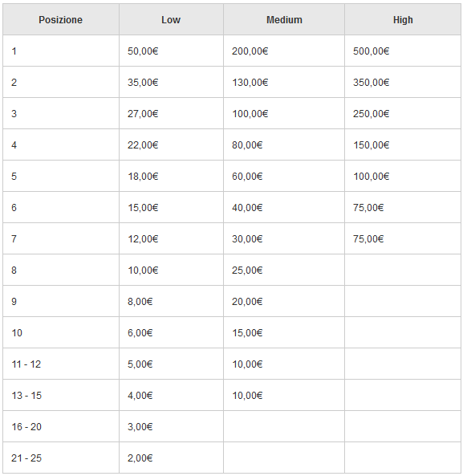The image size is (463, 476).
Task: Select the 8,00€ cell for position 9
Action: click(x=171, y=301)
